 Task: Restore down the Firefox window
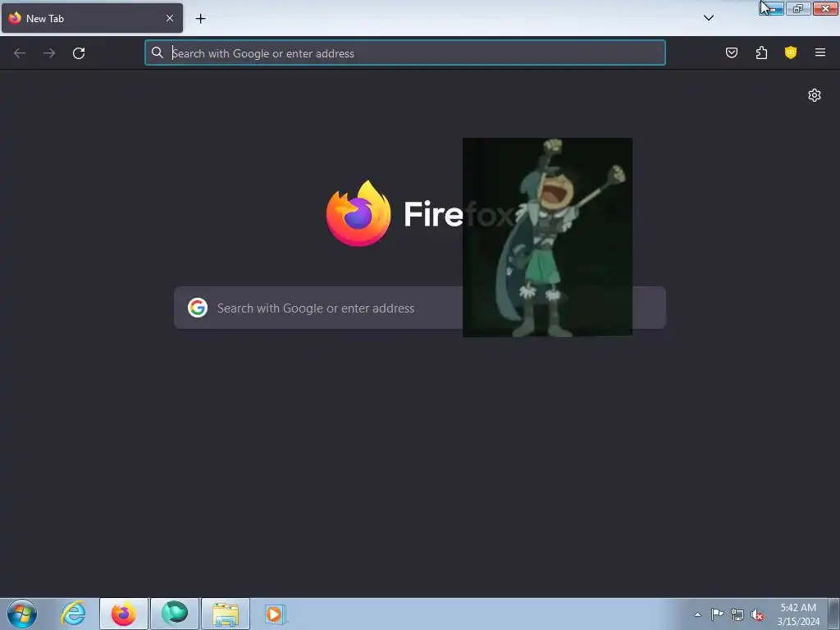point(798,8)
